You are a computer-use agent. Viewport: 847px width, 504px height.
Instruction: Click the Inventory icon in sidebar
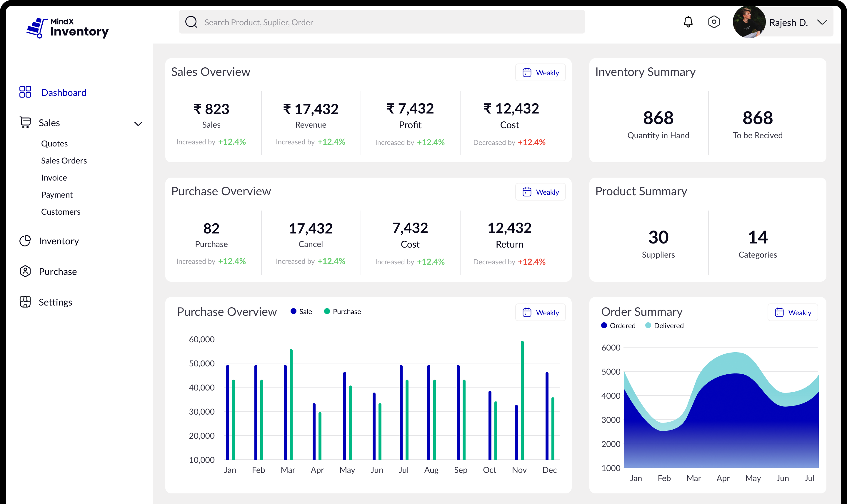pyautogui.click(x=25, y=241)
